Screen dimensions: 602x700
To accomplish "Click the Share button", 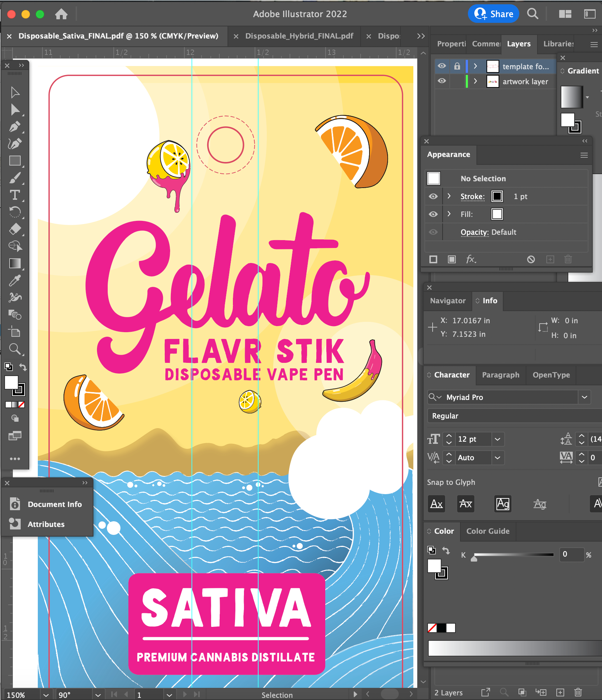I will tap(494, 14).
